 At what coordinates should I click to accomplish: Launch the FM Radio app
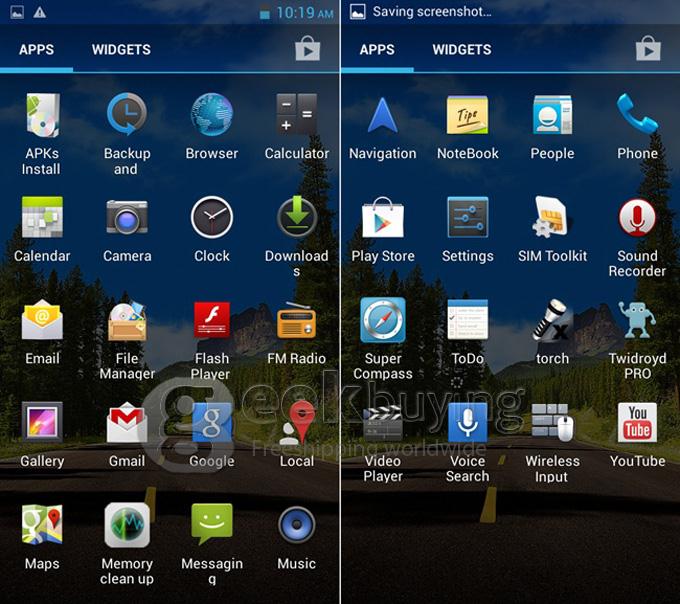click(x=296, y=321)
